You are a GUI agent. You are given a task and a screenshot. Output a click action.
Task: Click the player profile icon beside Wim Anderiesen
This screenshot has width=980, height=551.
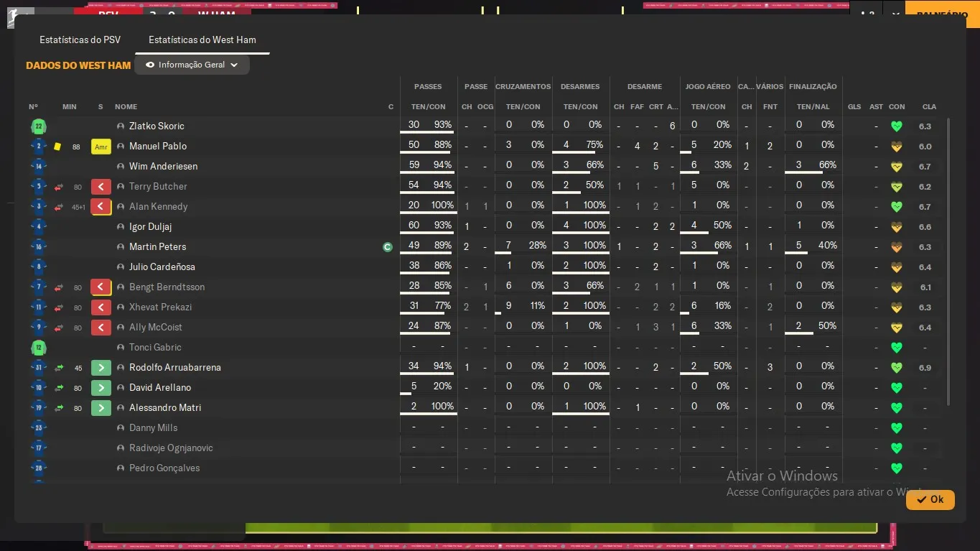tap(121, 167)
